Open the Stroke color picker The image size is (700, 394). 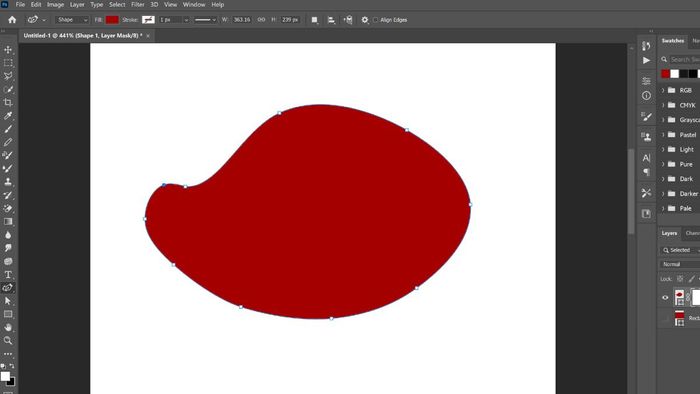(x=148, y=20)
